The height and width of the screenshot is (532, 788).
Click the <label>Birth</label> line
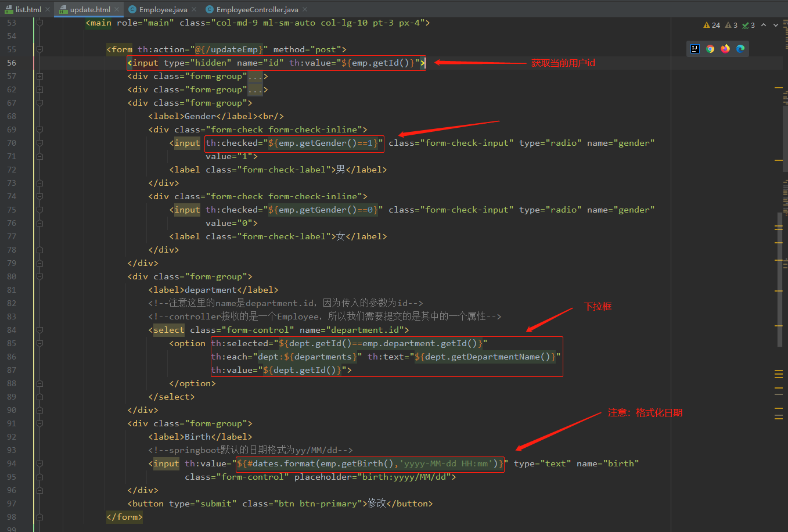click(200, 437)
